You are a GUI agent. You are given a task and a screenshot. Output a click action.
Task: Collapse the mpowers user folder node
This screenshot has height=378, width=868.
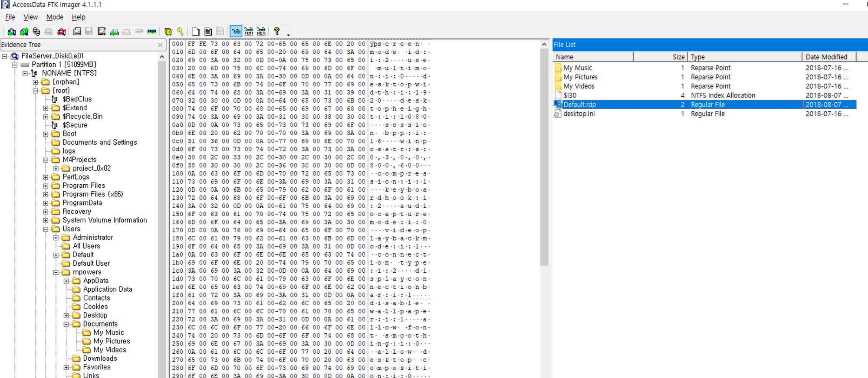[56, 273]
